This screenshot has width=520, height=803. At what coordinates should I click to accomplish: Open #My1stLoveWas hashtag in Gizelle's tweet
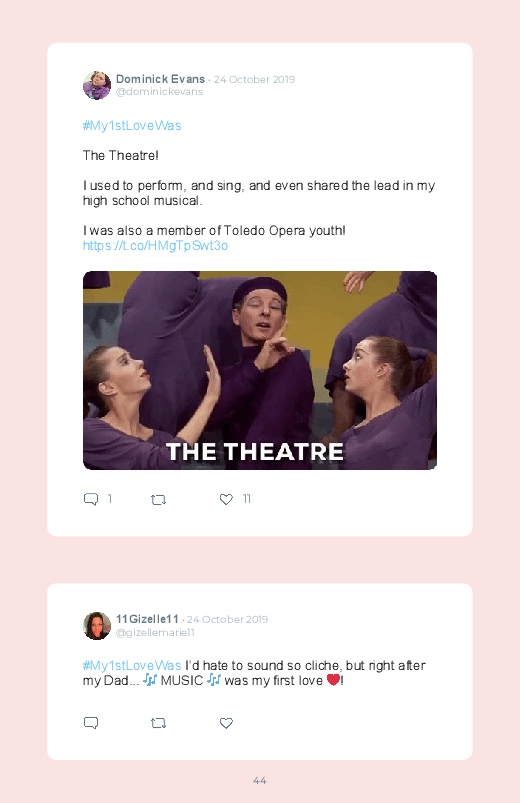click(x=132, y=665)
